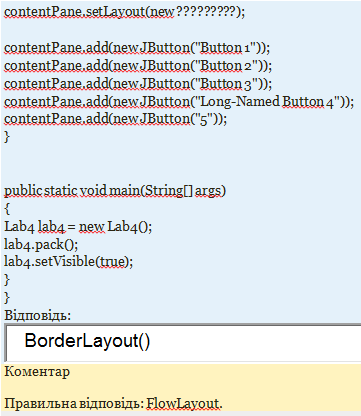Viewport: 361px width, 416px height.
Task: Click the code line adding JButton "5"
Action: pyautogui.click(x=116, y=119)
